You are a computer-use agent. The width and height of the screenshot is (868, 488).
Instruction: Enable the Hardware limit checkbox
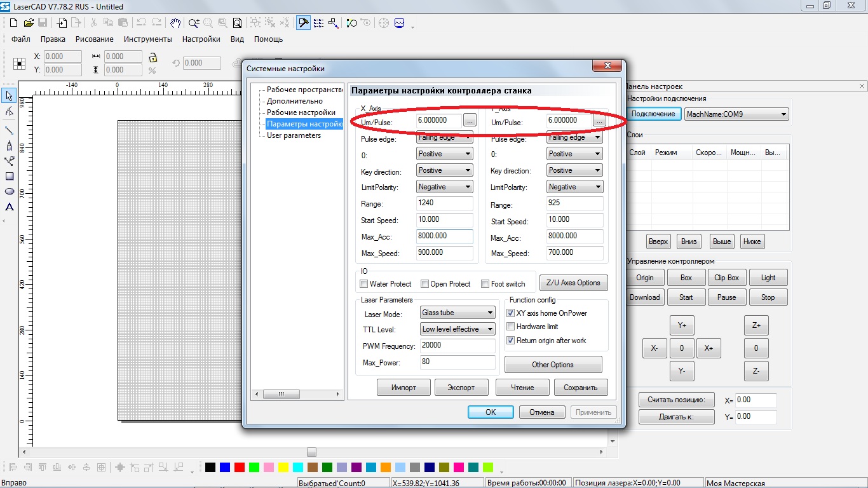(510, 327)
